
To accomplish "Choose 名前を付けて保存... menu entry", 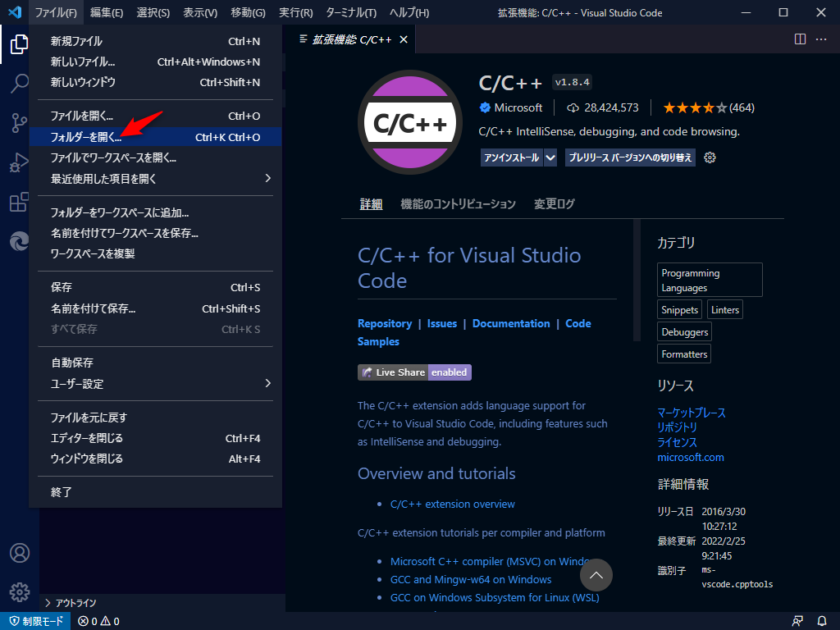I will (155, 308).
